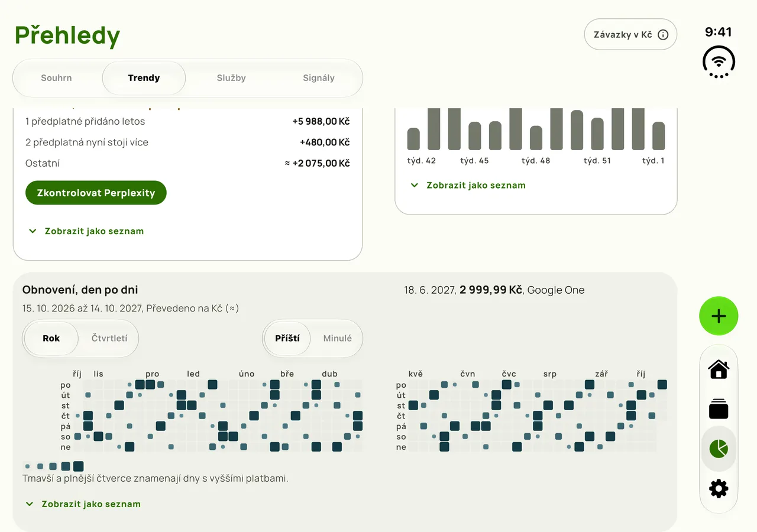Click the amount ≈ +2 075,00 Kč
The width and height of the screenshot is (757, 532).
[318, 163]
